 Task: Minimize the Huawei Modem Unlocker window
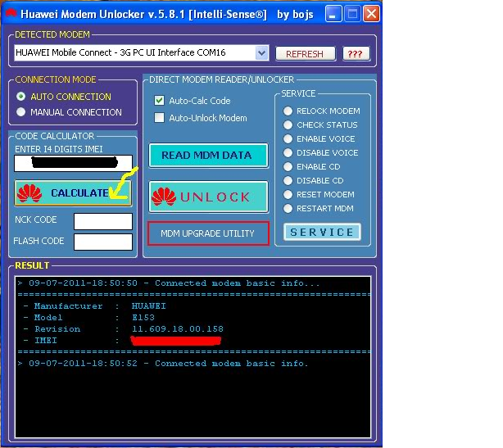pos(333,14)
